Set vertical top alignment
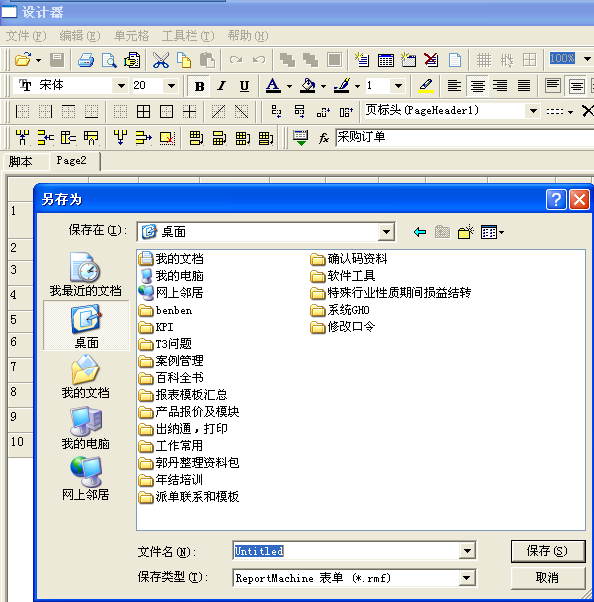This screenshot has width=594, height=602. coord(553,85)
